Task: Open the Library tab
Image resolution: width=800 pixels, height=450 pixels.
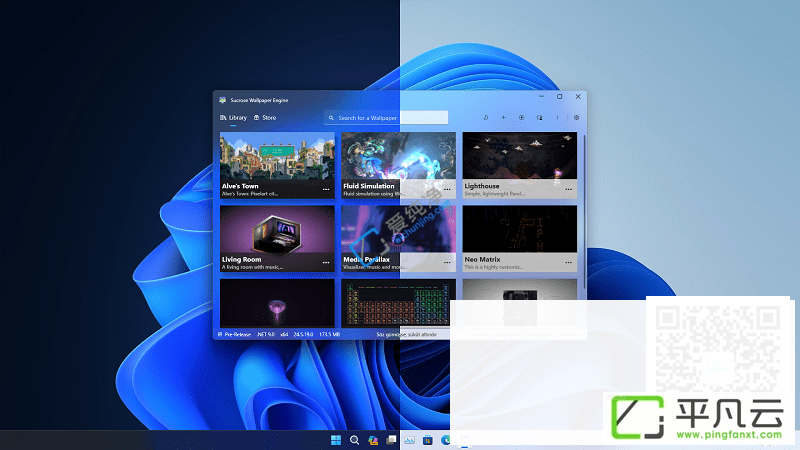Action: (x=234, y=118)
